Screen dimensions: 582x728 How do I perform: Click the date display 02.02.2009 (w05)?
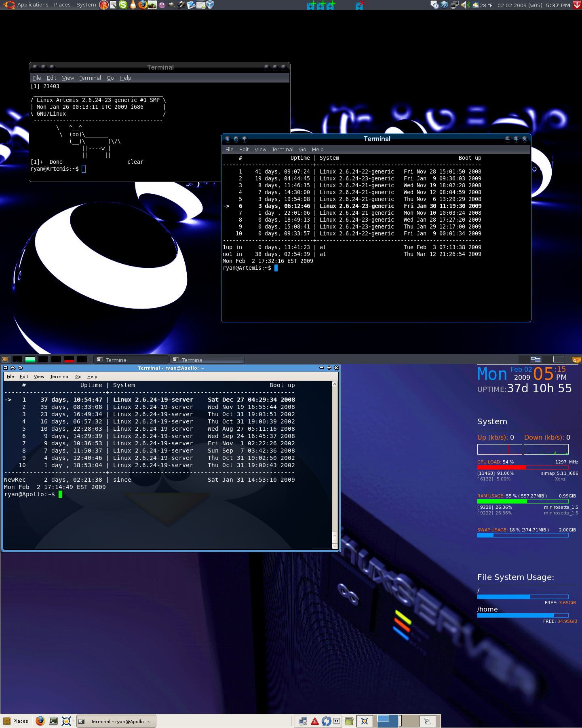pyautogui.click(x=520, y=5)
